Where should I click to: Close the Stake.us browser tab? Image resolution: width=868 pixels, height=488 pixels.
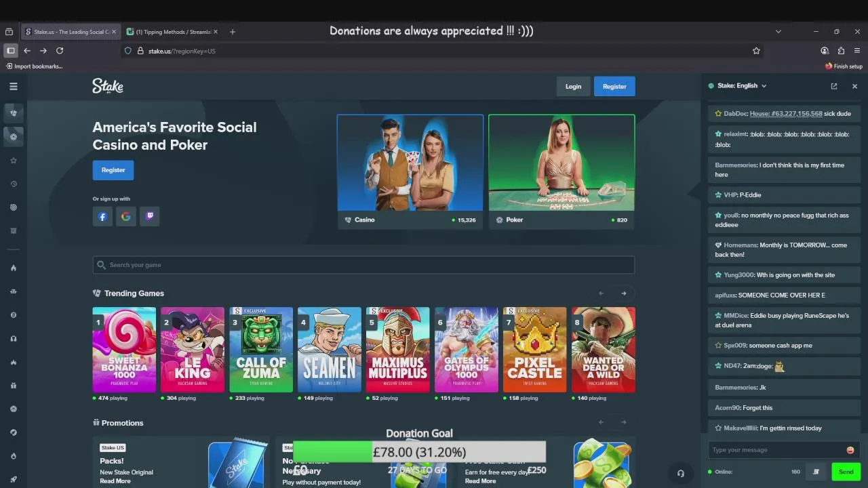point(114,32)
